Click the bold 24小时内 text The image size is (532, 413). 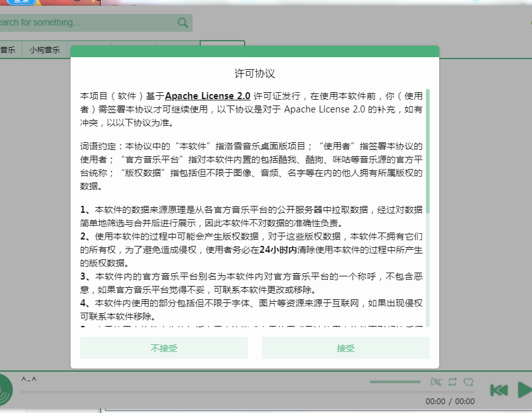278,250
